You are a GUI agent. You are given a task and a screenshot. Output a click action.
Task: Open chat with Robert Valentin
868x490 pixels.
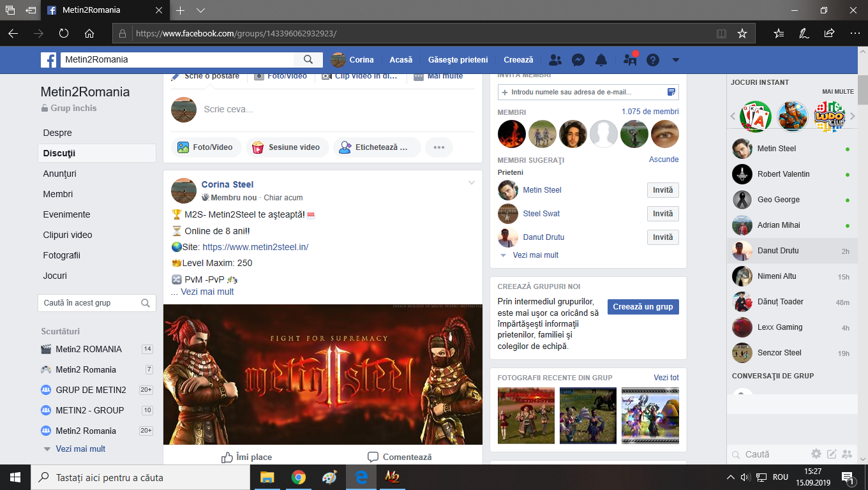pos(791,174)
